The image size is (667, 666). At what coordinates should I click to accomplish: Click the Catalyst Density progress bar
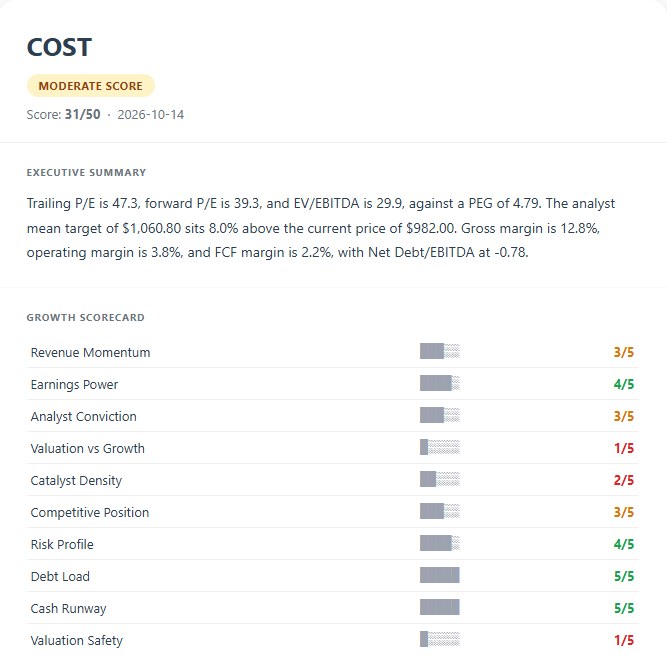coord(440,479)
